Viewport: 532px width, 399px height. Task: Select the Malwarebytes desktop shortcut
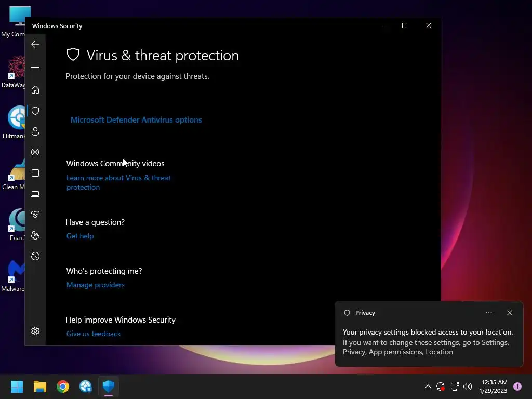[x=13, y=275]
